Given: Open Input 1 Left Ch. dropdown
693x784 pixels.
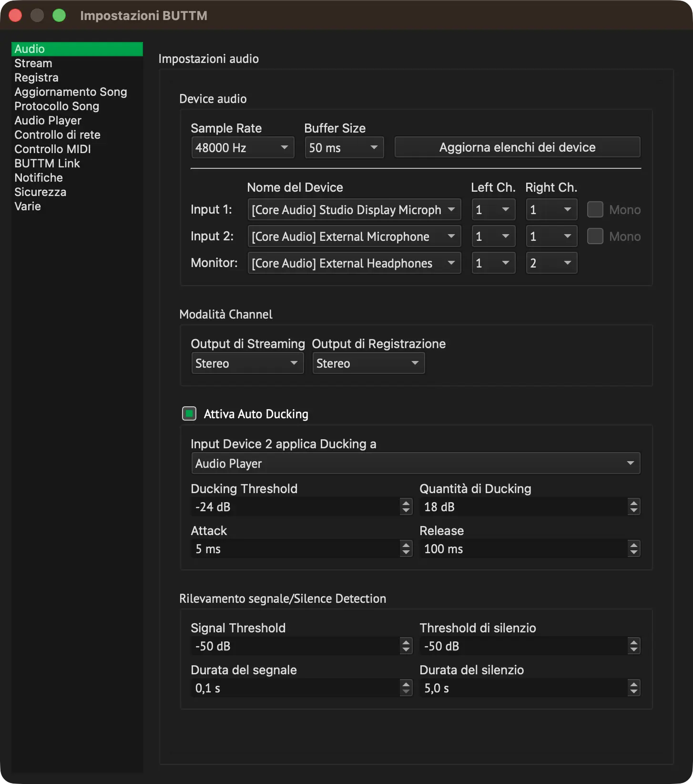Looking at the screenshot, I should pos(493,210).
